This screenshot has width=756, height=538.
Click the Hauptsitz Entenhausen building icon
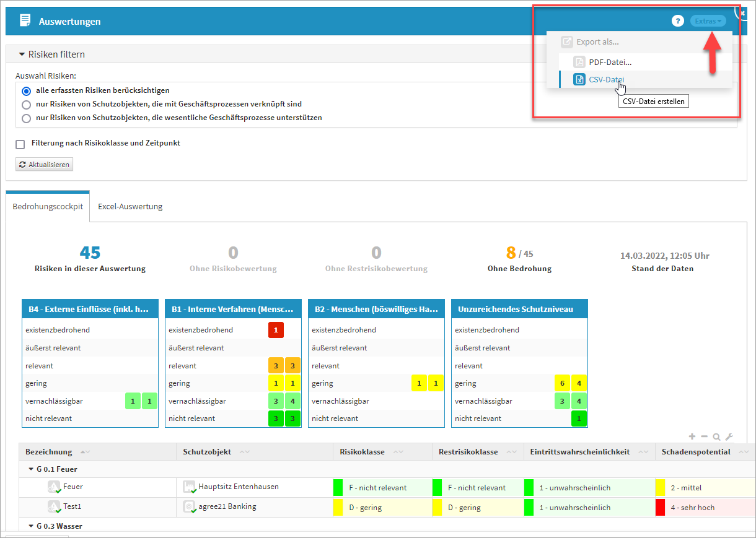tap(190, 487)
